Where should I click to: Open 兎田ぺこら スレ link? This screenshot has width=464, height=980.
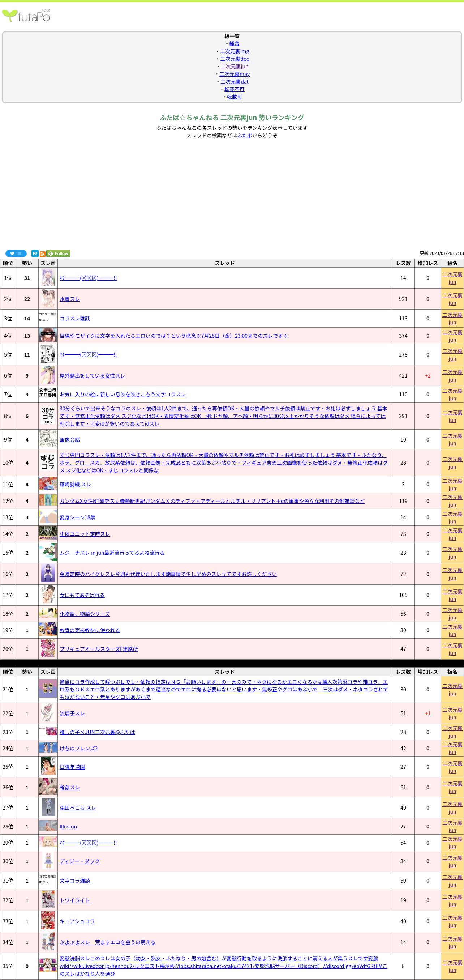pyautogui.click(x=78, y=808)
